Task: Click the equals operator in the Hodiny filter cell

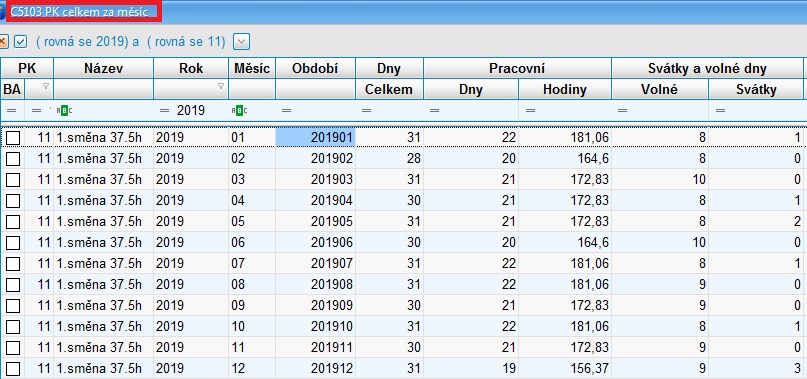Action: pos(530,110)
